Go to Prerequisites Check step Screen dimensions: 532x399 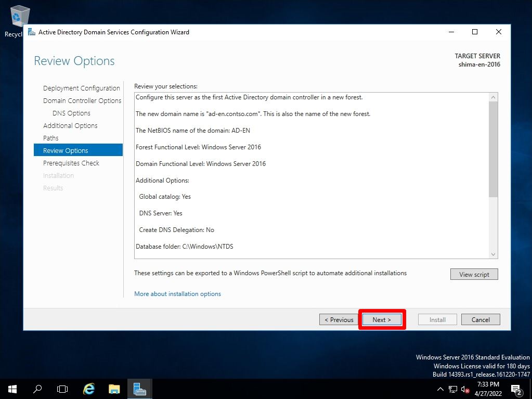[x=71, y=163]
